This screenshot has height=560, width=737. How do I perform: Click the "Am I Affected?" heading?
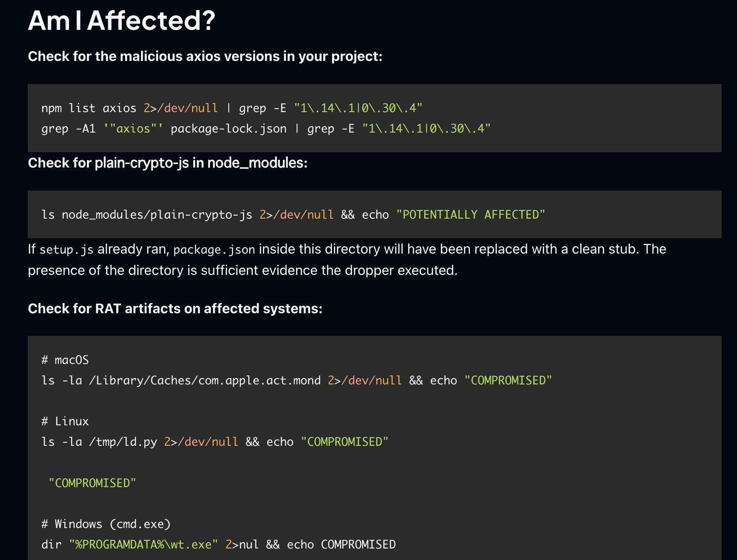click(121, 20)
